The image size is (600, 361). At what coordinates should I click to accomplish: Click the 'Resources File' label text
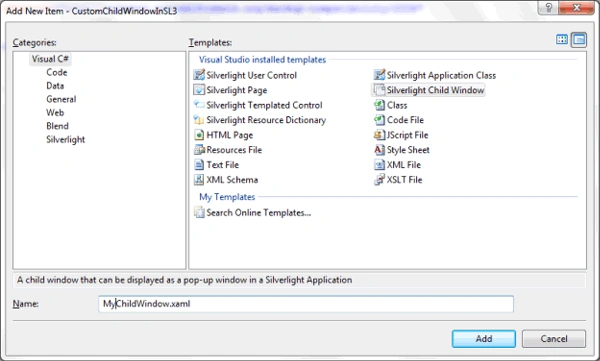point(234,150)
